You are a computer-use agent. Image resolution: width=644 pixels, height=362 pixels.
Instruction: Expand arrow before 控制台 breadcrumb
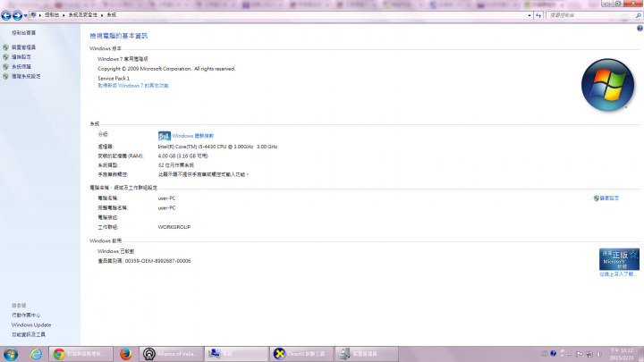[40, 15]
